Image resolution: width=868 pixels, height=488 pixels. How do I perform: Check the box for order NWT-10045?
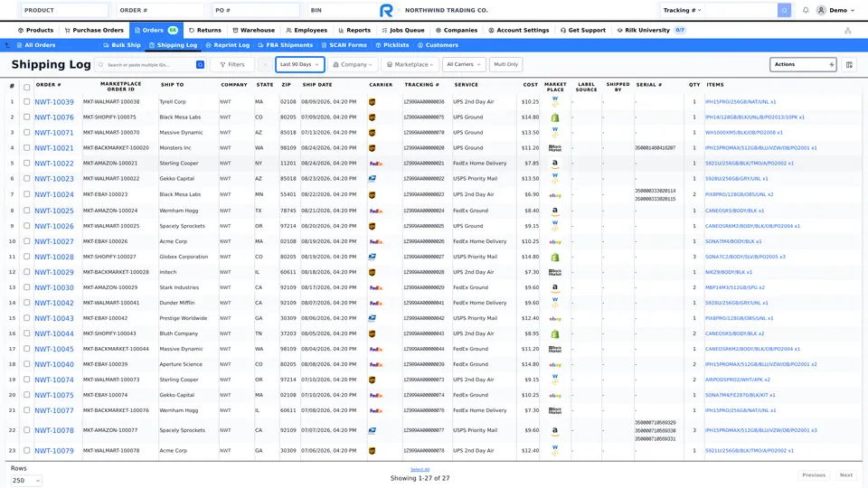click(26, 349)
